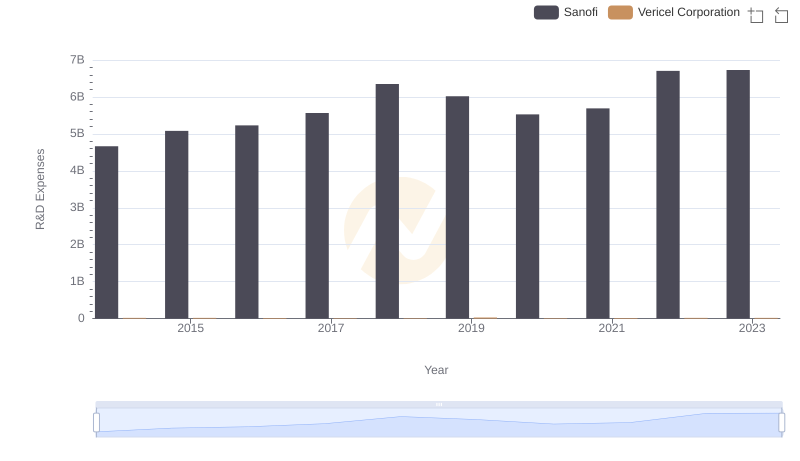Click the Sanofi bar for 2021
Viewport: 800px width, 461px height.
point(598,214)
